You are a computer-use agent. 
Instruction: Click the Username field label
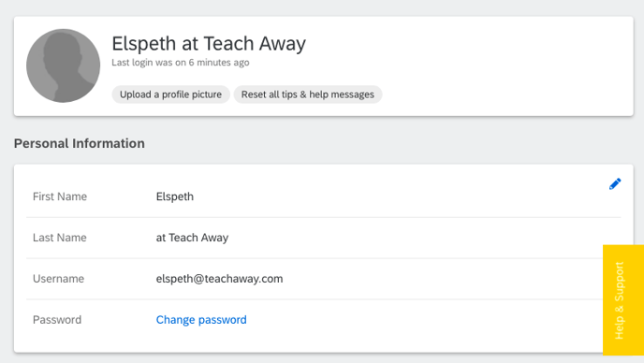[x=58, y=279]
